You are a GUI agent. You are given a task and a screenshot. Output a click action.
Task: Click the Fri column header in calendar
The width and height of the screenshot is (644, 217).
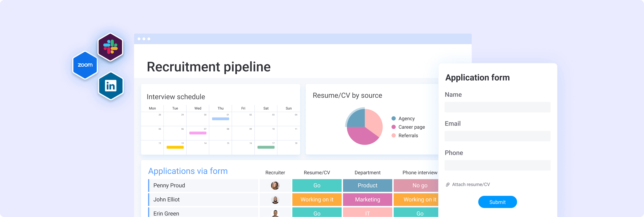tap(243, 108)
